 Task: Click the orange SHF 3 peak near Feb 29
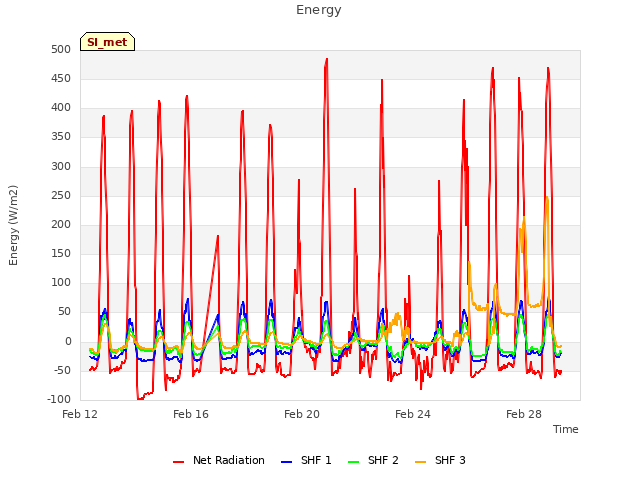547,198
